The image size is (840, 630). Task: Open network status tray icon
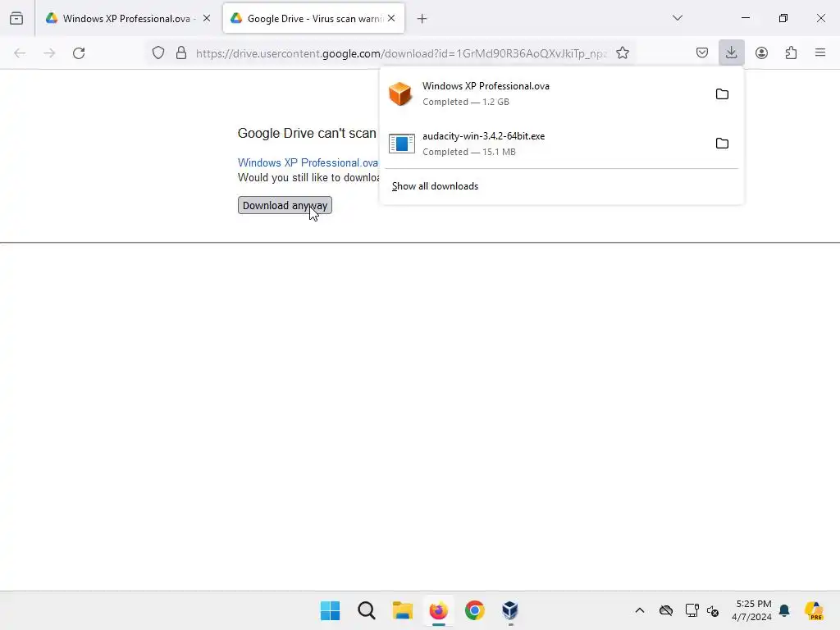(x=692, y=610)
